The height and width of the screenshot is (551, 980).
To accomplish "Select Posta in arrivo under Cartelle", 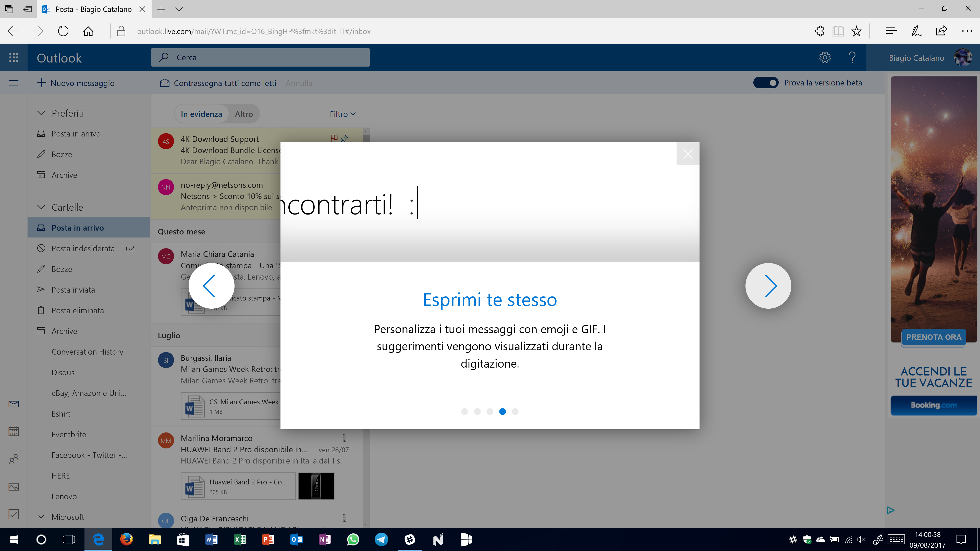I will click(x=89, y=227).
